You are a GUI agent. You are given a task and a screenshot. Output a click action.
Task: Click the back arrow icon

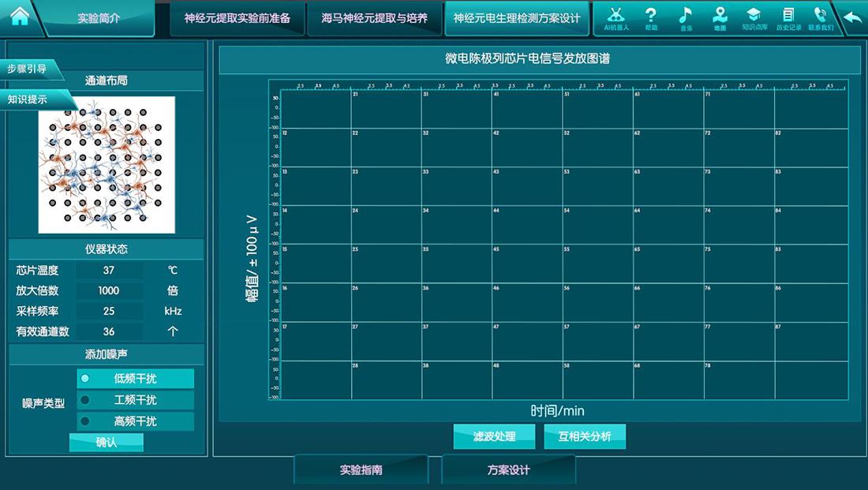coord(852,16)
